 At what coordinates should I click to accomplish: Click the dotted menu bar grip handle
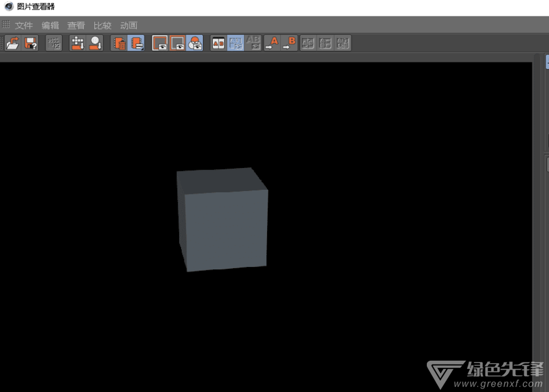[6, 25]
